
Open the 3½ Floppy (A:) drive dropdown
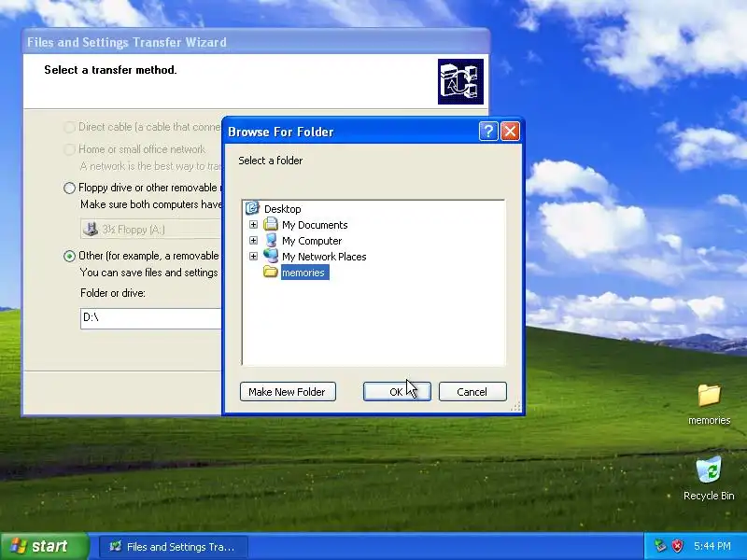pos(150,229)
